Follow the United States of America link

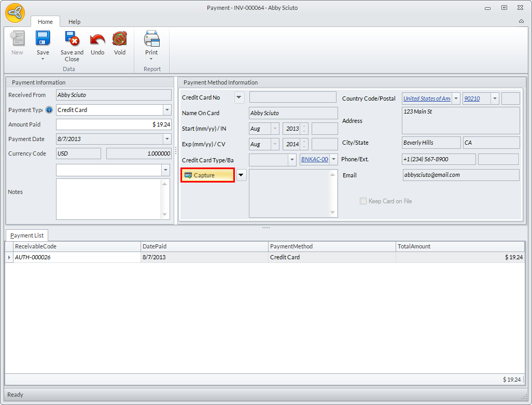427,99
